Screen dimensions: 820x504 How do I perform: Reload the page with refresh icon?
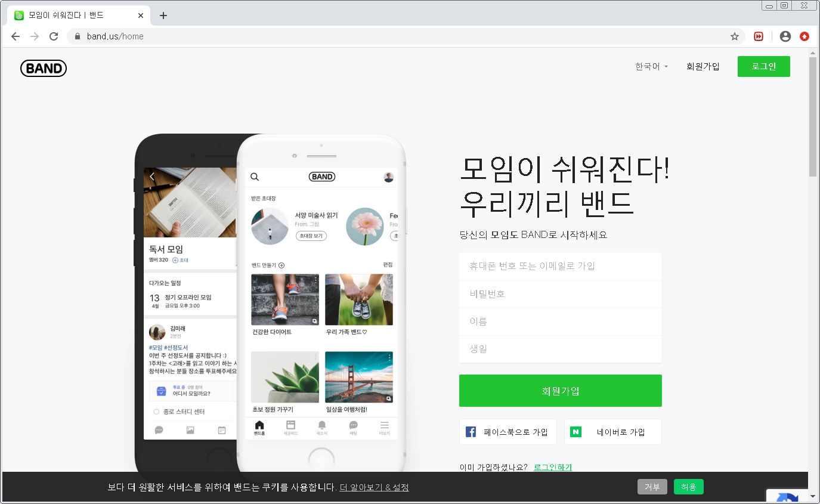(x=54, y=36)
